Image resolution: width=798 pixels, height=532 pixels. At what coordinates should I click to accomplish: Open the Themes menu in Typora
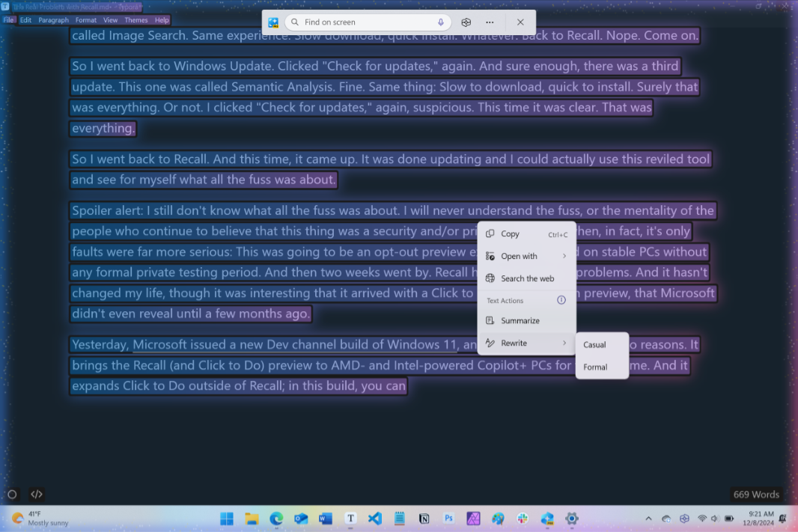tap(136, 20)
